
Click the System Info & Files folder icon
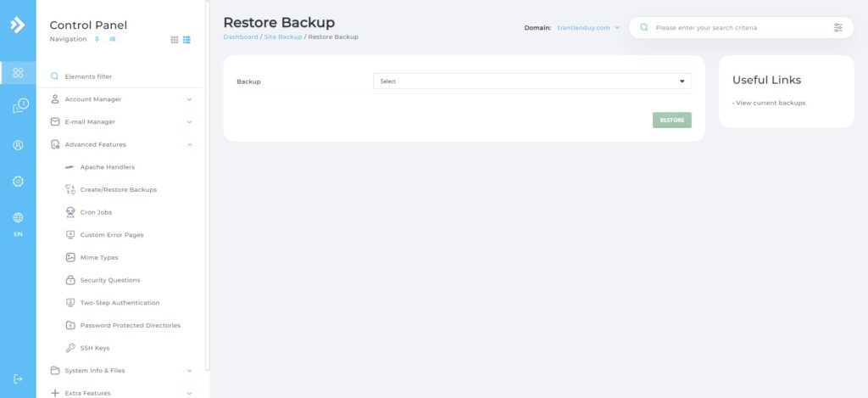(x=55, y=370)
